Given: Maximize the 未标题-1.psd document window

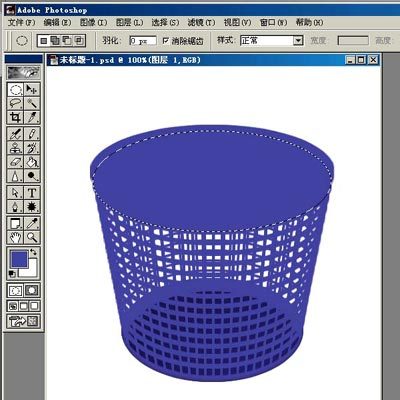Looking at the screenshot, I should [x=361, y=60].
